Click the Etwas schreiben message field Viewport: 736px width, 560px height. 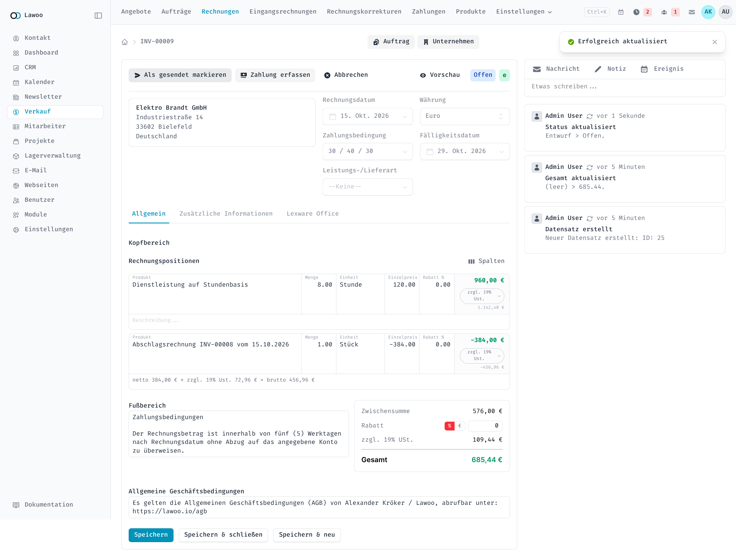pos(624,87)
